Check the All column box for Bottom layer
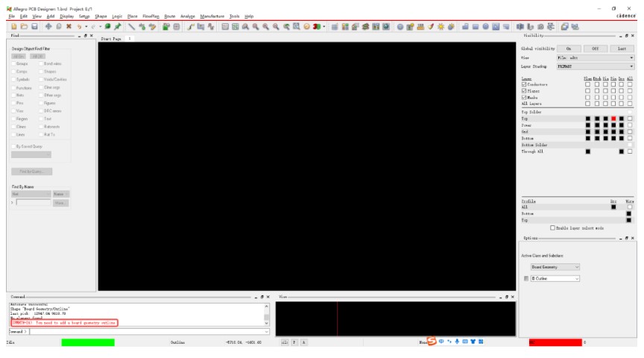Image resolution: width=644 pixels, height=358 pixels. click(x=630, y=138)
